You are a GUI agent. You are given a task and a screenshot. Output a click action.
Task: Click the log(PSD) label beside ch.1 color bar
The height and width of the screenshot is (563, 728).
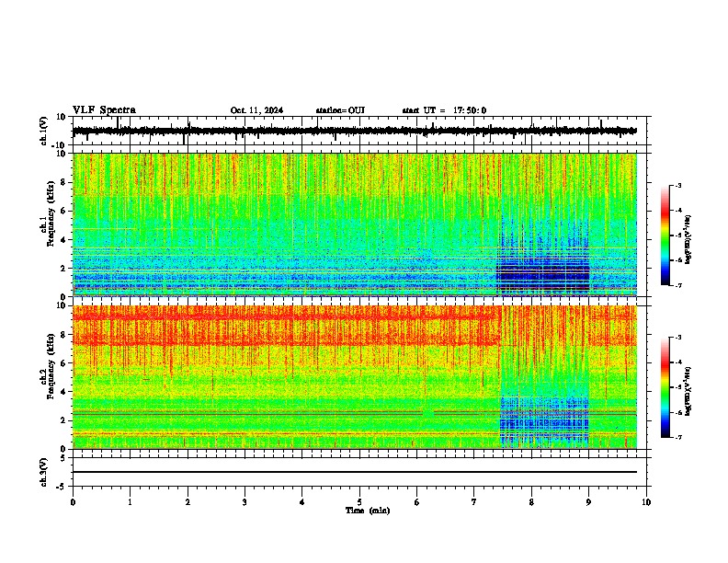pyautogui.click(x=688, y=240)
